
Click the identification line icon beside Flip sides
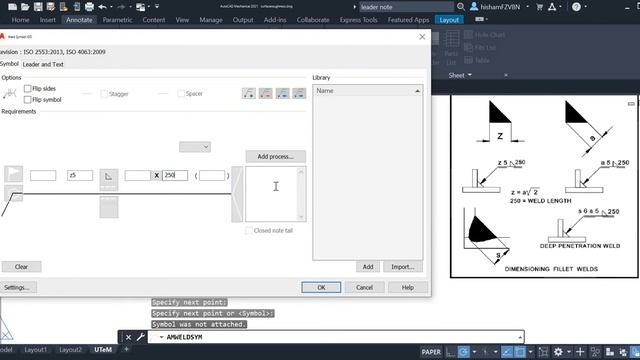(x=9, y=93)
